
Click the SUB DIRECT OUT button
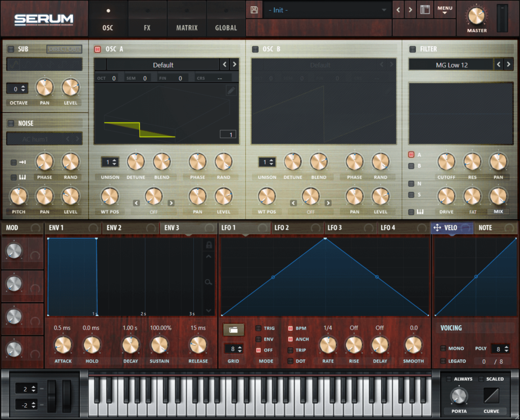(64, 49)
